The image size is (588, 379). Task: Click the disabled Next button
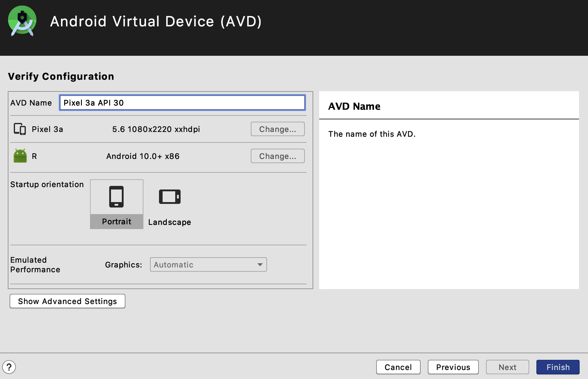point(507,367)
